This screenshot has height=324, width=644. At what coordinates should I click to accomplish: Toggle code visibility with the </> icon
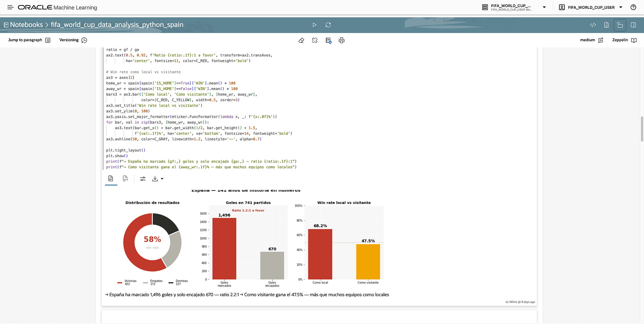[x=593, y=25]
